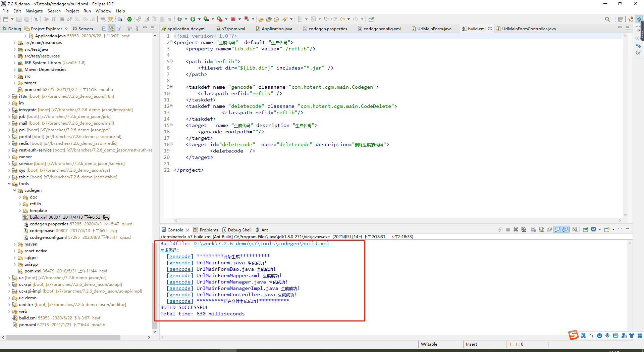Click the Debug bug icon in toolbar
The image size is (644, 352).
pyautogui.click(x=180, y=19)
